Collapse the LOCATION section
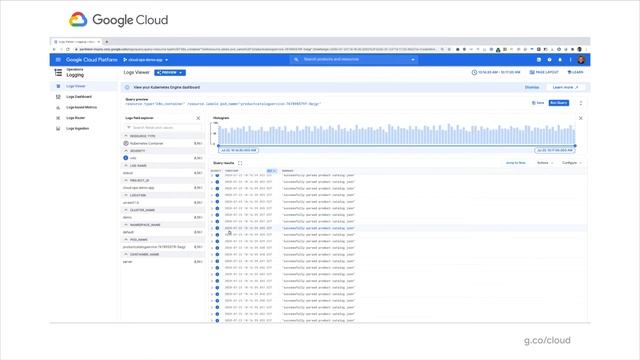Screen dimensions: 640x360 (126, 195)
